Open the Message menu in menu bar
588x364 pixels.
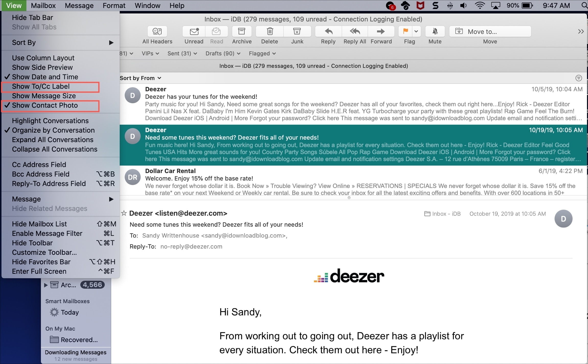coord(79,5)
